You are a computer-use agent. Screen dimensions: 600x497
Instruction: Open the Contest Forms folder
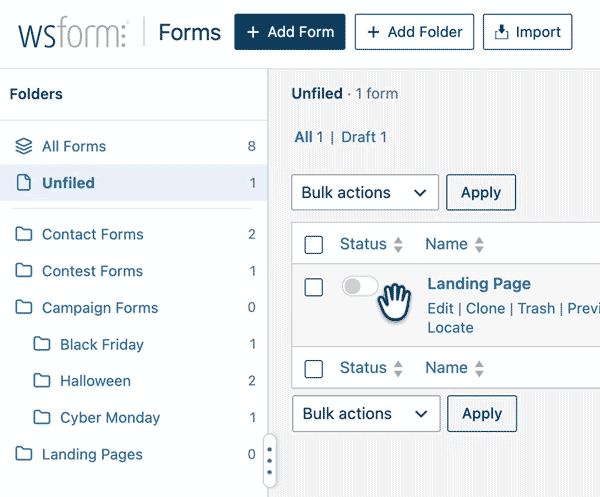click(133, 270)
